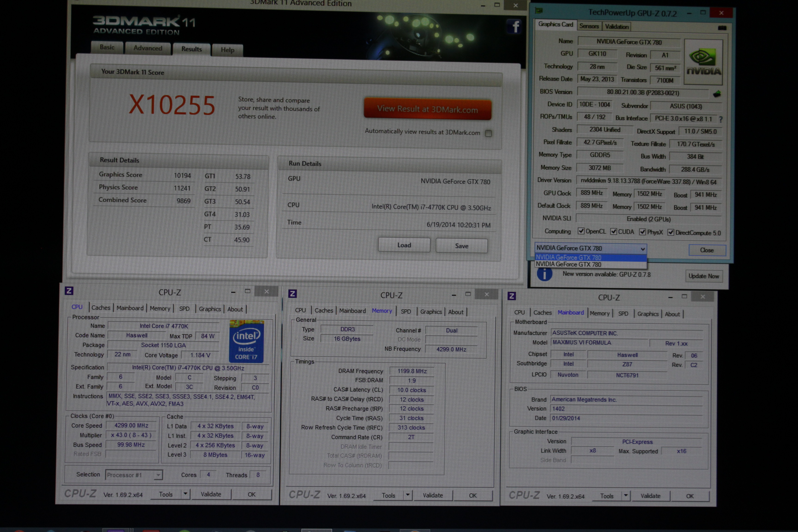
Task: Click OK in the CPU-Z CPU window
Action: pos(251,495)
